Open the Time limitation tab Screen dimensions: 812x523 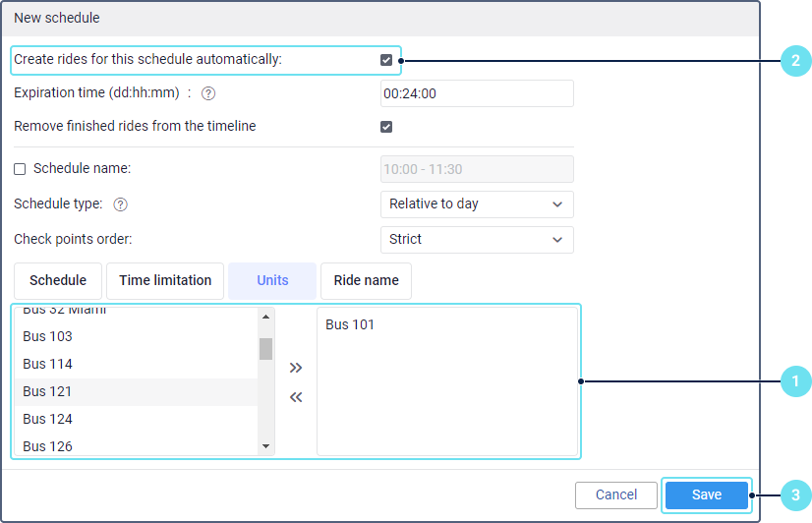click(x=165, y=280)
